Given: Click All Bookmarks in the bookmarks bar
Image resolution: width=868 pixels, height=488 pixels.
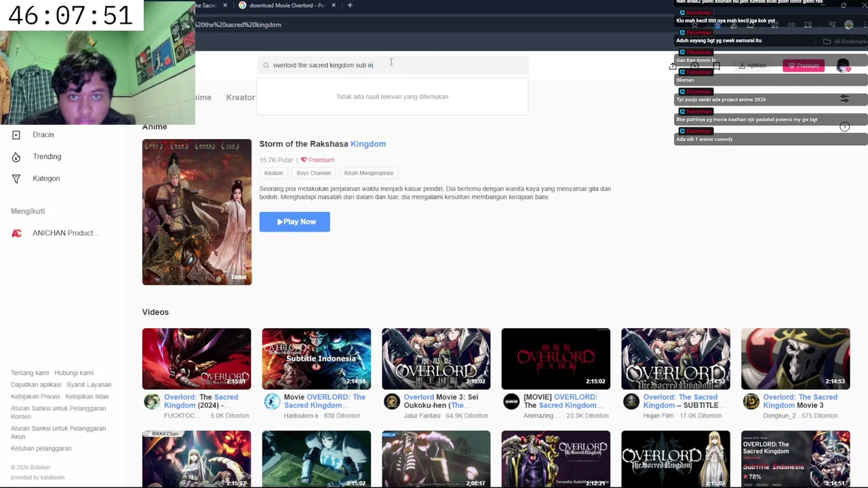Looking at the screenshot, I should pyautogui.click(x=846, y=41).
